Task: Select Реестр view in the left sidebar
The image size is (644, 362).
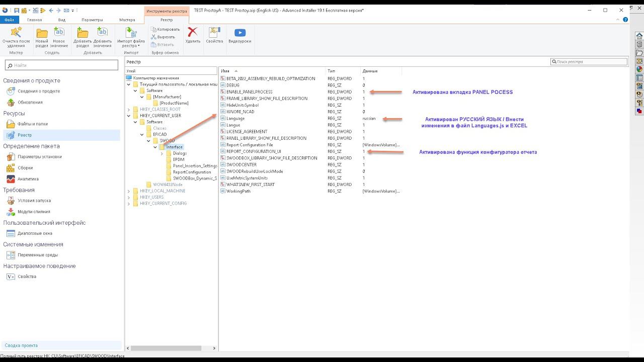Action: point(61,135)
